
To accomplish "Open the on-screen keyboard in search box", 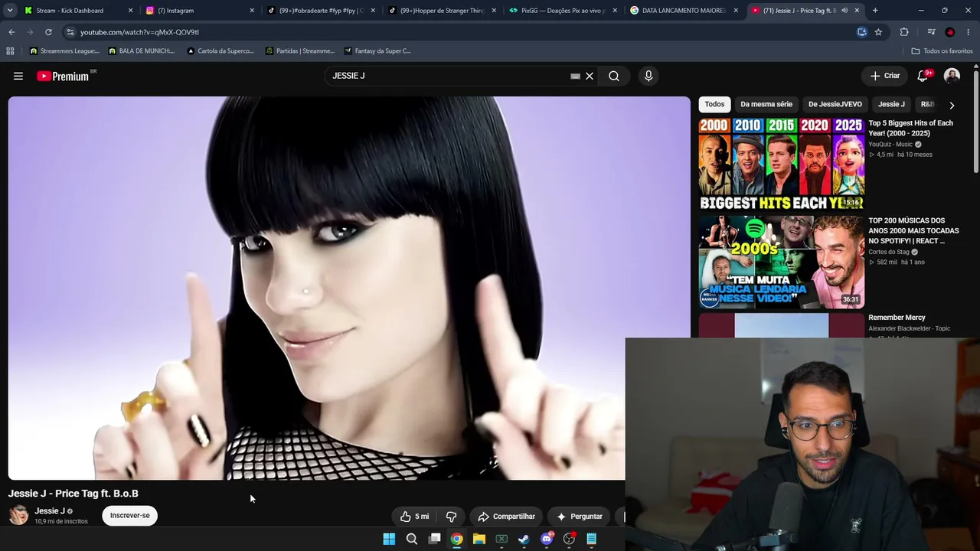I will click(x=575, y=76).
